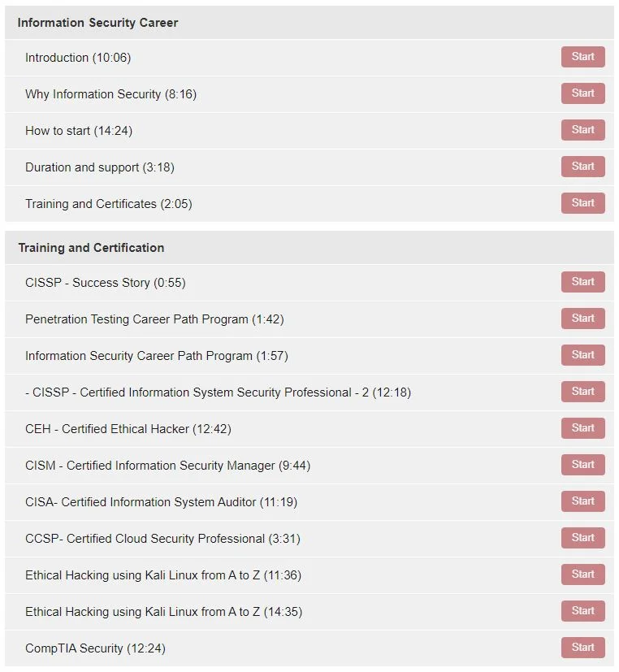The width and height of the screenshot is (619, 672).
Task: Start Training and Certificates lecture
Action: tap(582, 202)
